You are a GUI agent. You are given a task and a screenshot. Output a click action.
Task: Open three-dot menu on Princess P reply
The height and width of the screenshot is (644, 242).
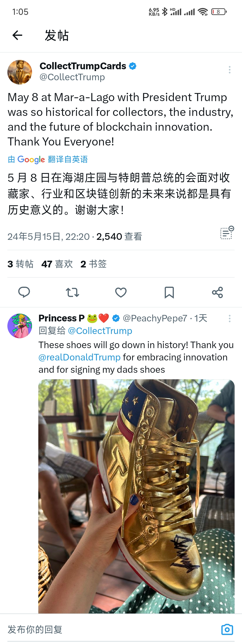click(x=229, y=319)
